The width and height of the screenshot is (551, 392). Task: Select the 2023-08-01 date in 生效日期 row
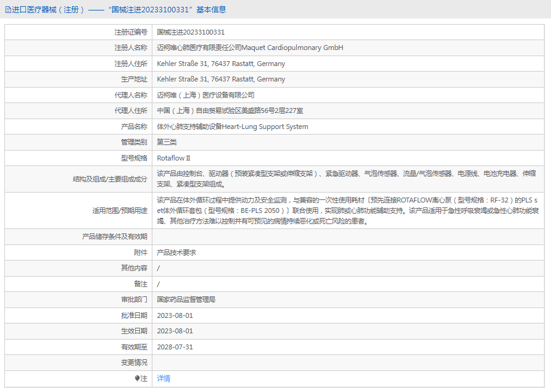point(175,331)
